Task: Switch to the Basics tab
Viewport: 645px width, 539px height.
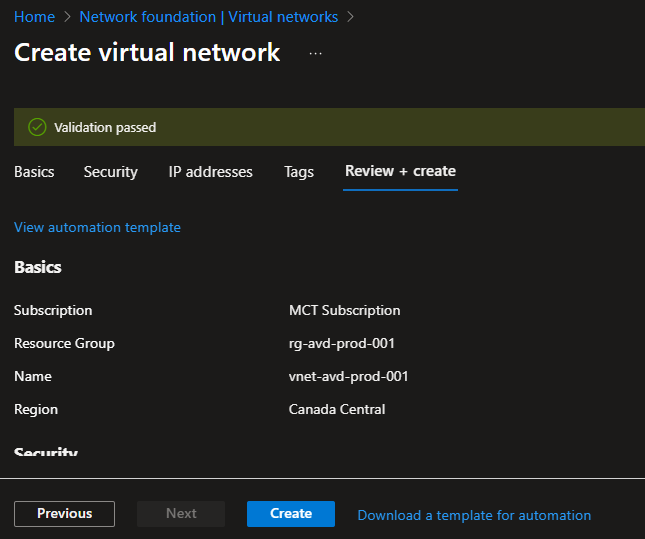Action: pos(34,172)
